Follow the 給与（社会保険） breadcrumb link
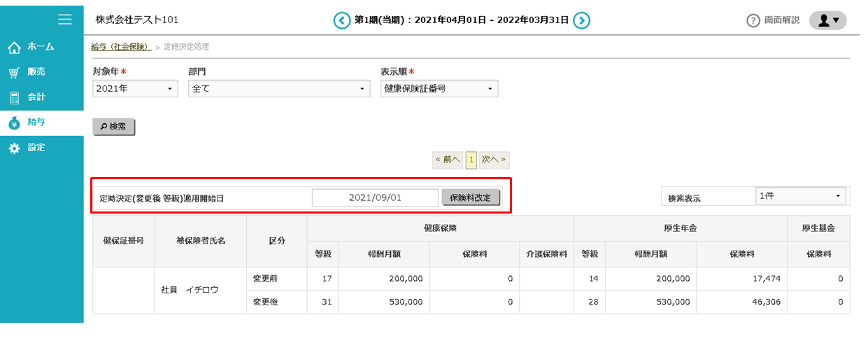The height and width of the screenshot is (341, 868). pyautogui.click(x=121, y=47)
